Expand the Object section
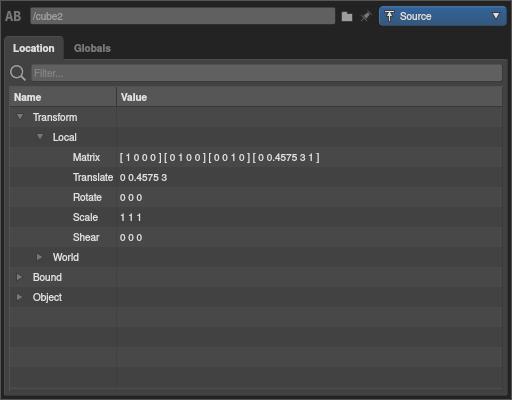The height and width of the screenshot is (400, 512). click(x=19, y=297)
